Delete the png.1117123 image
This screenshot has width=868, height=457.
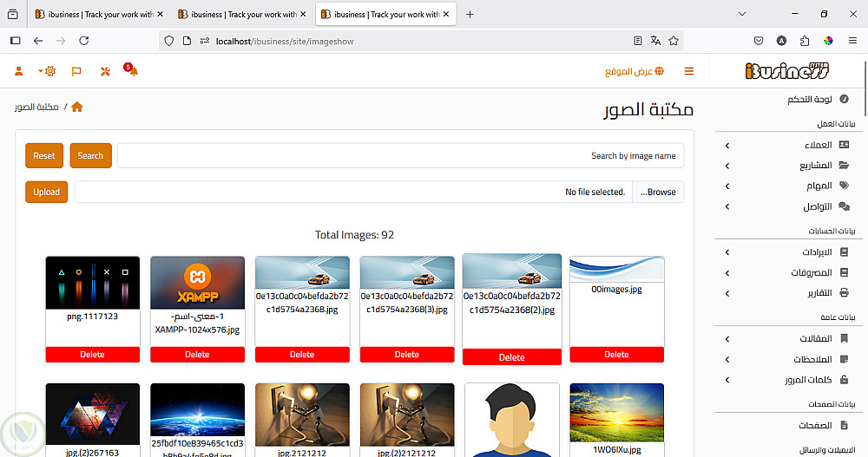(93, 355)
